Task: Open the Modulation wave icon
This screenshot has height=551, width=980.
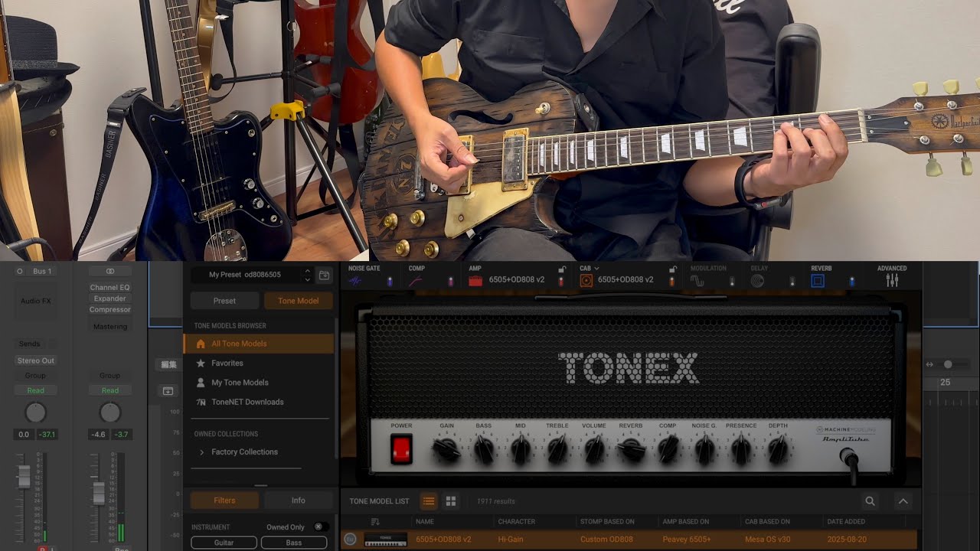Action: [x=697, y=281]
